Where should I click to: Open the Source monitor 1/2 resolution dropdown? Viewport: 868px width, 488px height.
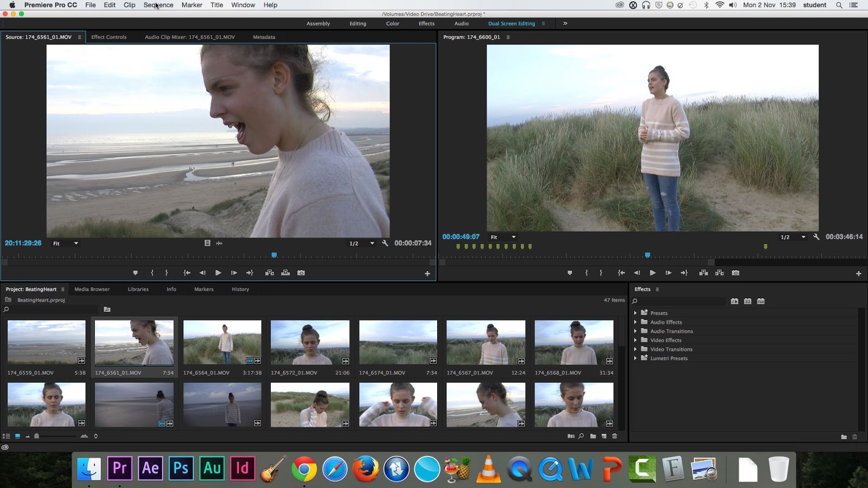pyautogui.click(x=362, y=243)
